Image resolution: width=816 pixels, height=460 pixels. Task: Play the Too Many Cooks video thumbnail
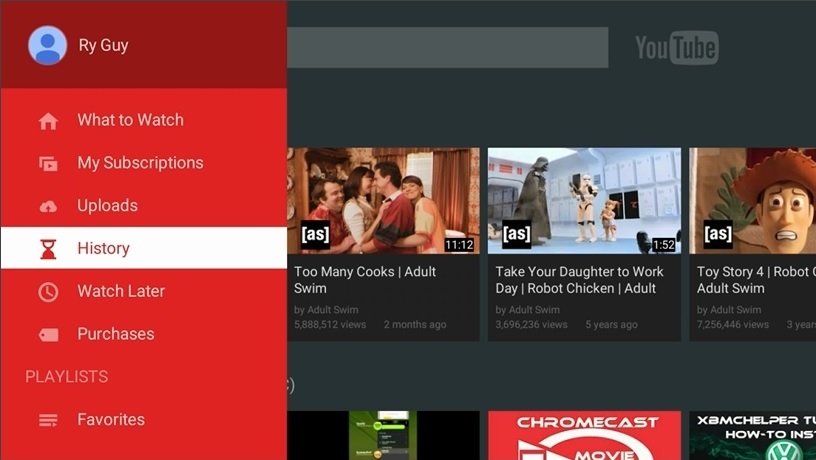[384, 201]
